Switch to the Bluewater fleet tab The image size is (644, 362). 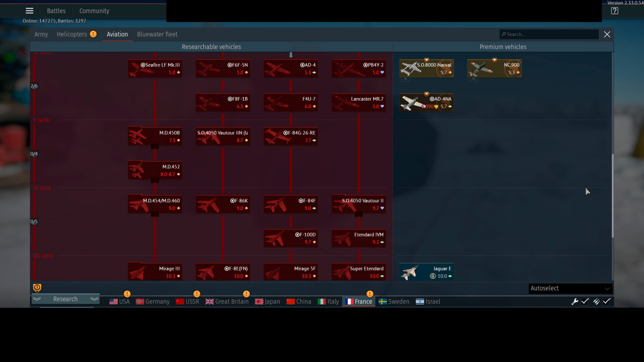coord(157,34)
